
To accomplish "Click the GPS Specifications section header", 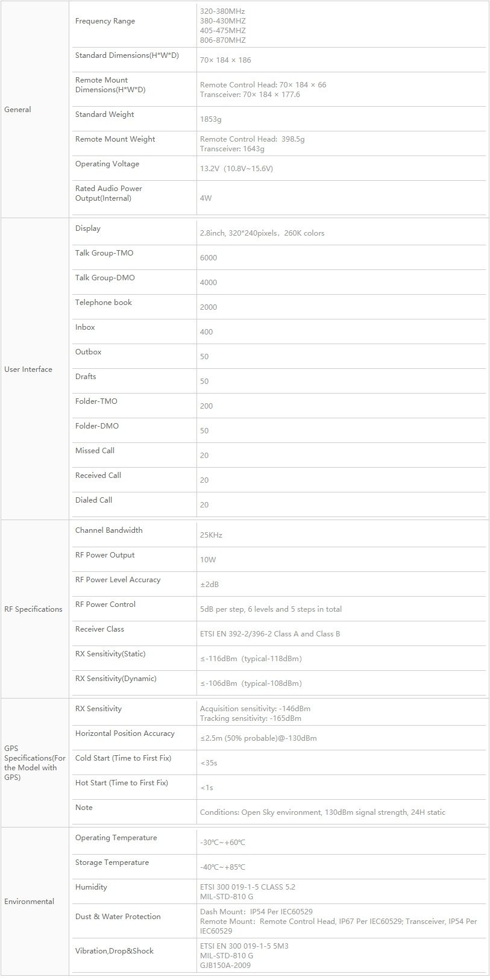I will (34, 763).
